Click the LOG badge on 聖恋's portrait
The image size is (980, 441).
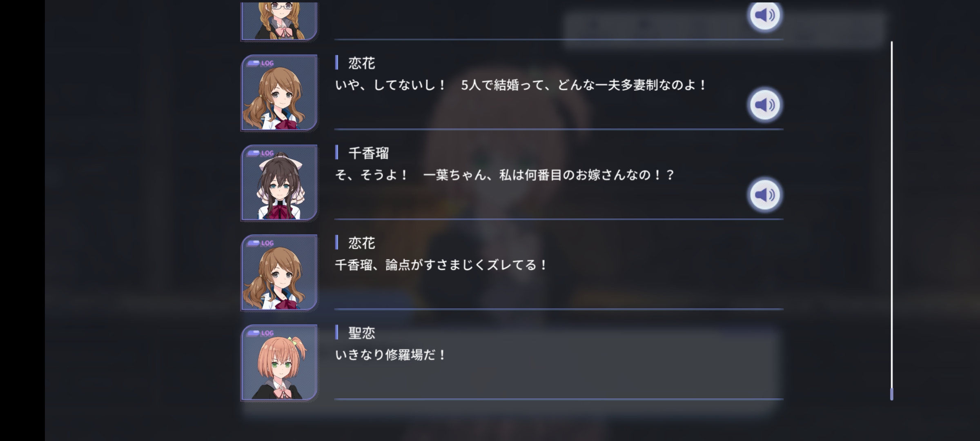tap(261, 333)
